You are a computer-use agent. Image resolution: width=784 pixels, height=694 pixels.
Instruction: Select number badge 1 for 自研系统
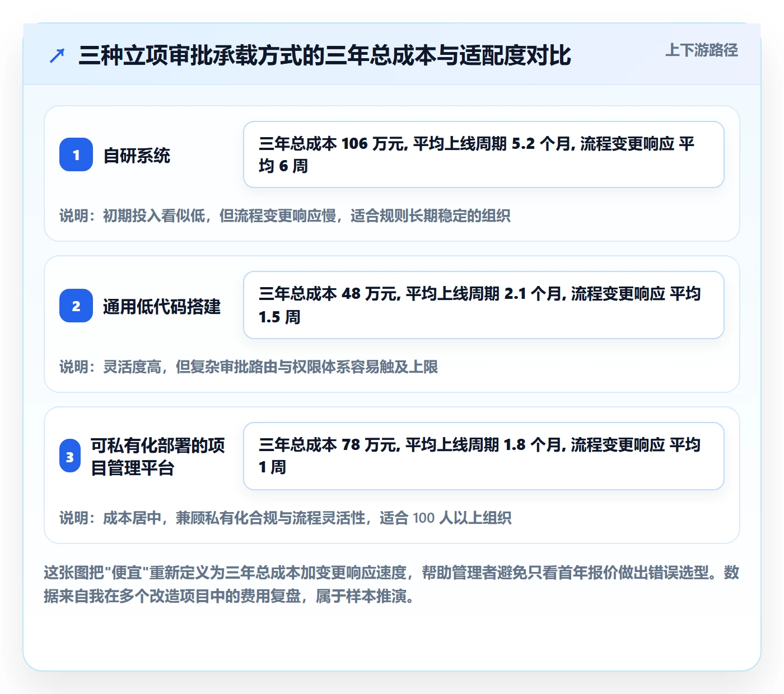pos(76,154)
